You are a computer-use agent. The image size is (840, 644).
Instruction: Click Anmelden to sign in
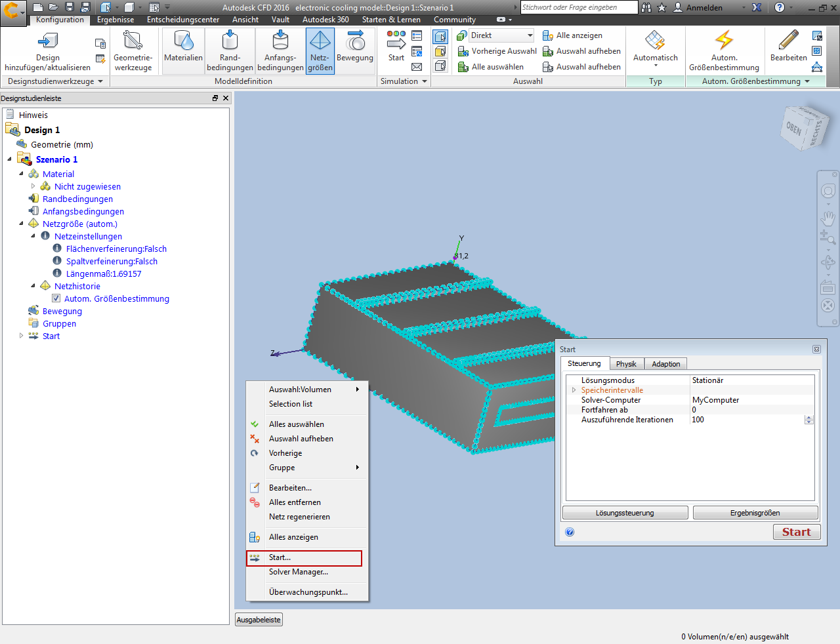pos(704,7)
